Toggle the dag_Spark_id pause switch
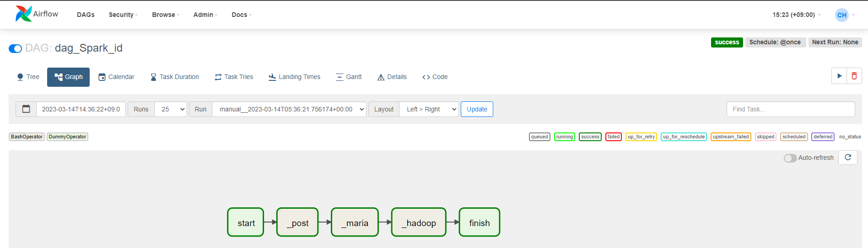The image size is (868, 248). point(15,48)
